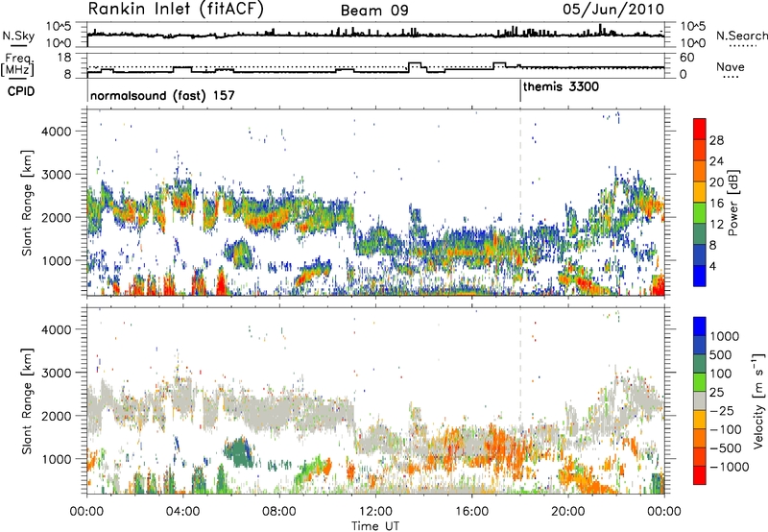
Task: Click the '20:00' time axis tick label
Action: (x=567, y=512)
